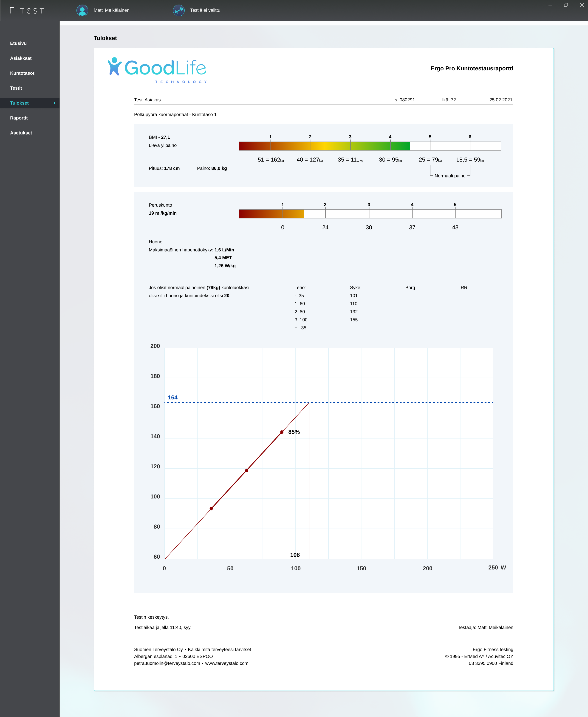Click birthdate 's. 080291'
The width and height of the screenshot is (588, 717).
405,100
